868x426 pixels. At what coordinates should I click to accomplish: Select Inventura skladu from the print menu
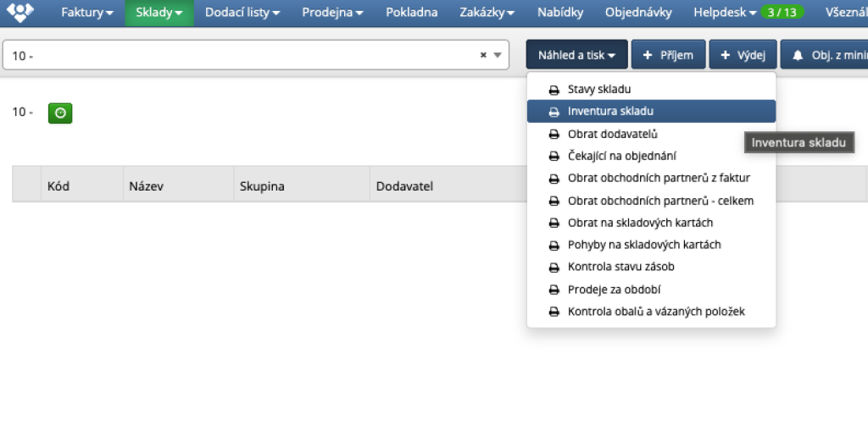coord(610,111)
